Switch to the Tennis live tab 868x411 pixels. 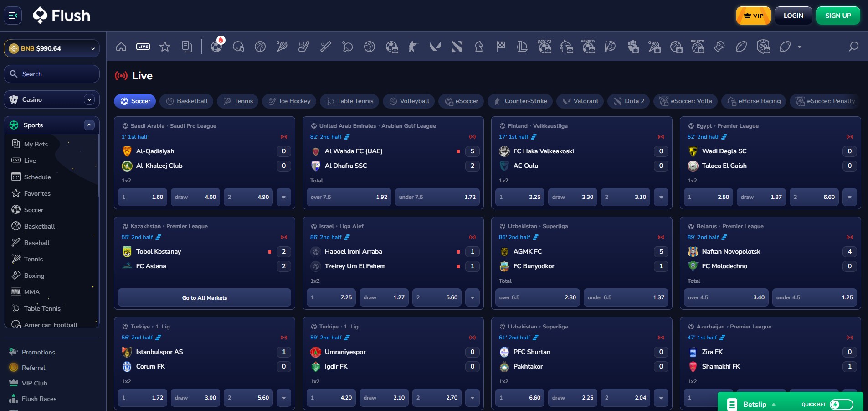click(238, 101)
